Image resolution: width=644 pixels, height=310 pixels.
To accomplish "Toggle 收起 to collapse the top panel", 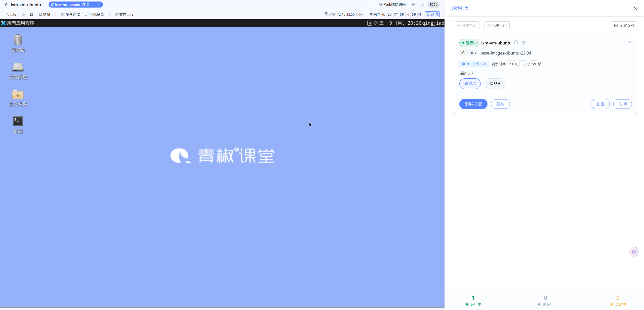I will [x=433, y=4].
